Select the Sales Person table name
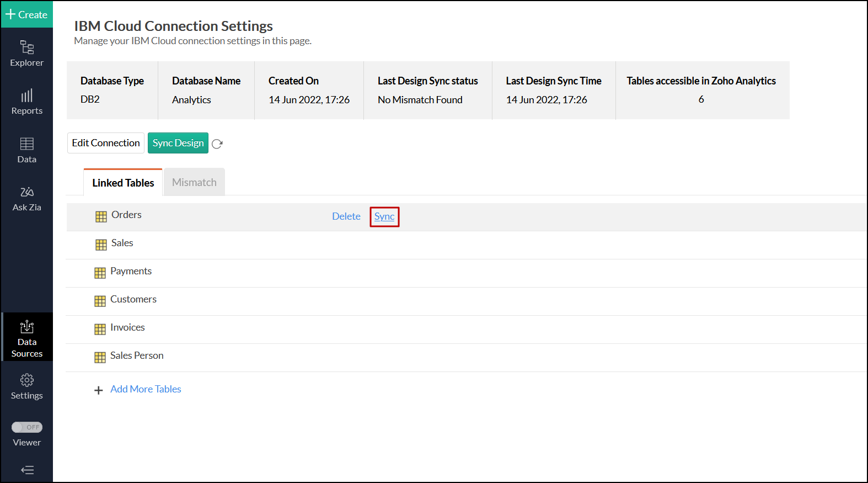Screen dimensions: 868x483 [x=137, y=355]
